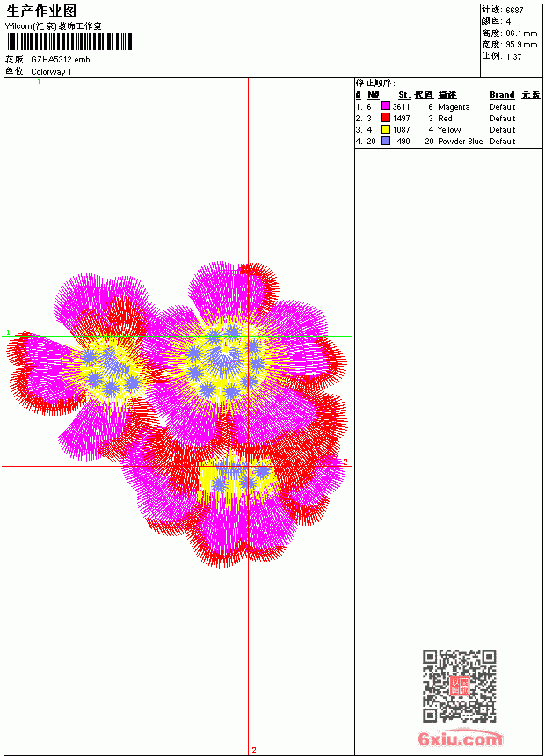Select the Powder Blue color swatch
The width and height of the screenshot is (545, 756).
tap(385, 141)
